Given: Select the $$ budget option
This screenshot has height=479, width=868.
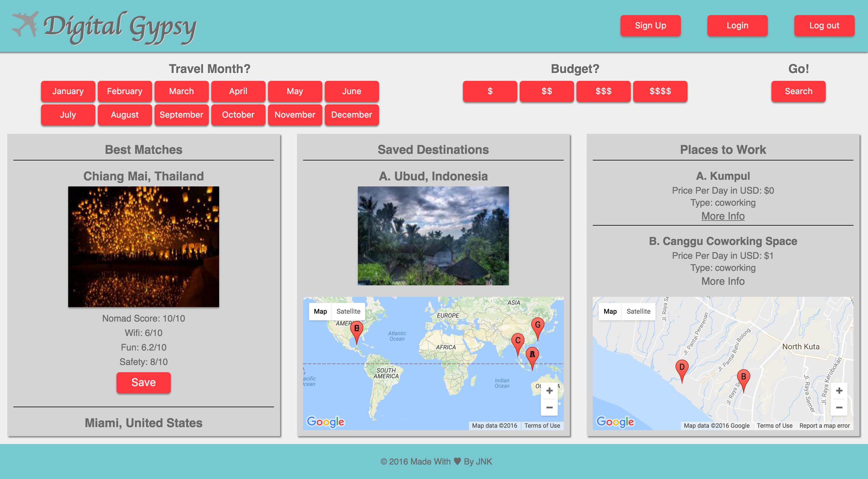Looking at the screenshot, I should point(547,91).
